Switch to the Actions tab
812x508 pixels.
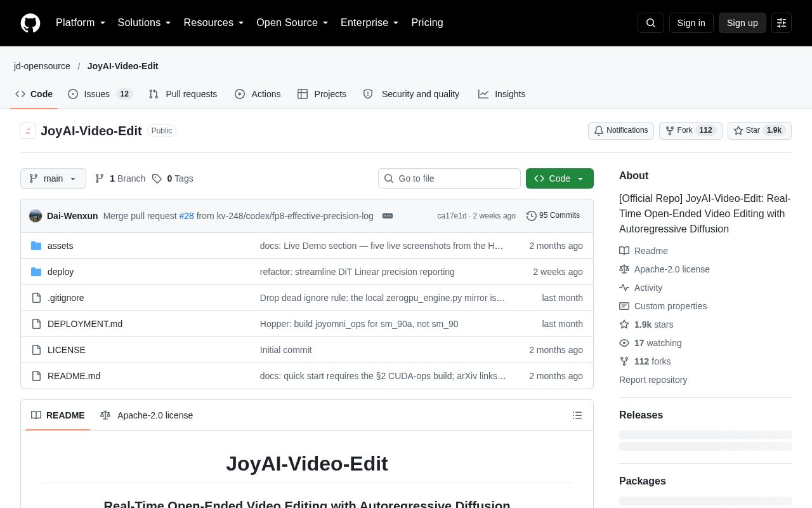[258, 94]
